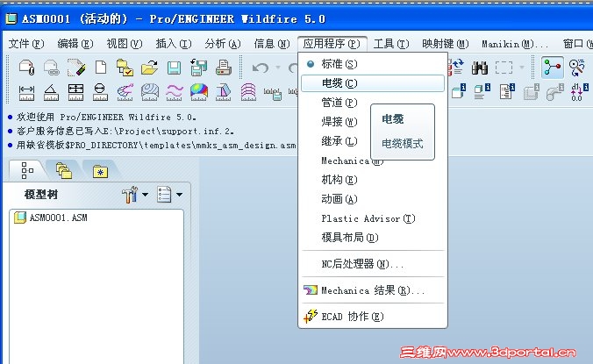Click the undo arrow icon
The image size is (593, 364).
click(261, 68)
